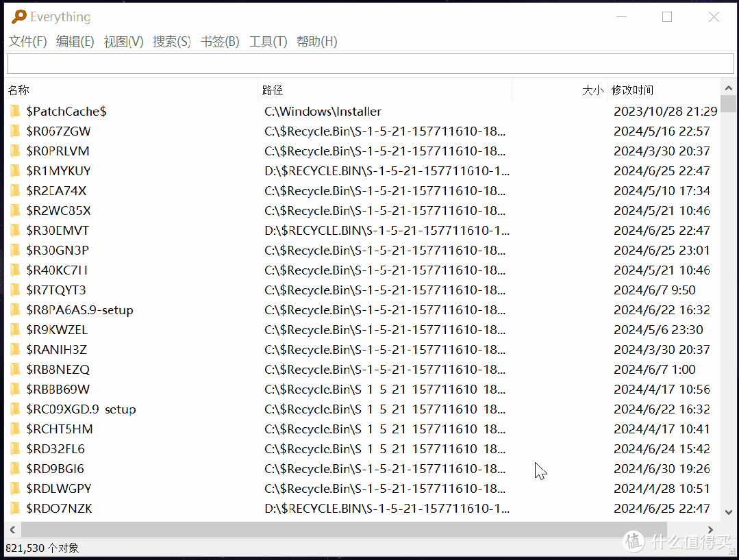Screen dimensions: 739x560
Task: Click folder icon next to $RD32FL6
Action: click(15, 449)
